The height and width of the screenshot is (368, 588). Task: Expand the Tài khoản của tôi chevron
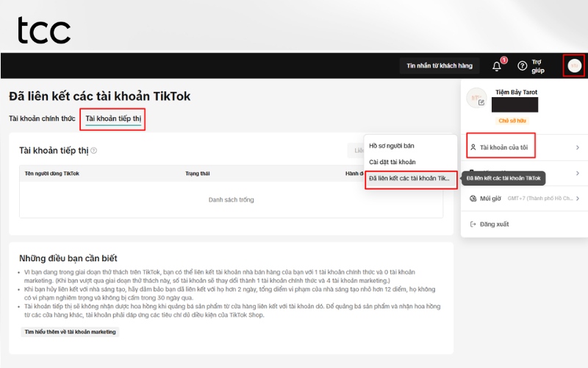pyautogui.click(x=578, y=147)
